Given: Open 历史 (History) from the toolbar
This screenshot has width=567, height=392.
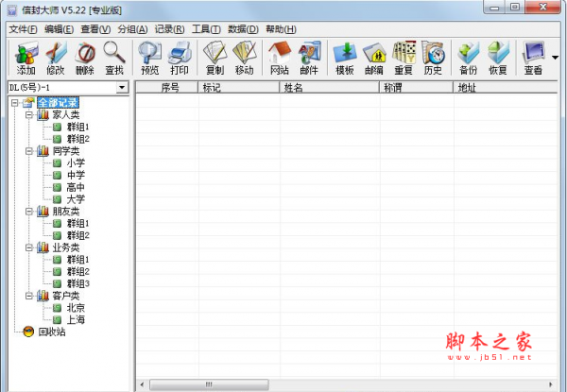Looking at the screenshot, I should pos(433,58).
